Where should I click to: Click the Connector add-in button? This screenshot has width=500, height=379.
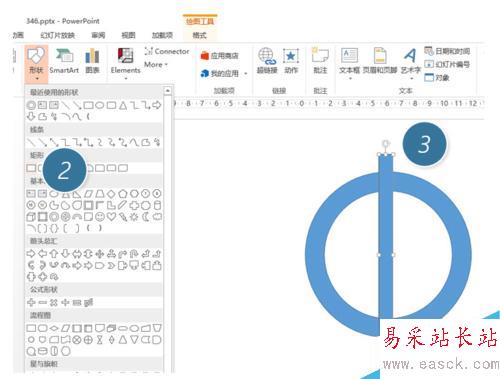click(x=167, y=51)
